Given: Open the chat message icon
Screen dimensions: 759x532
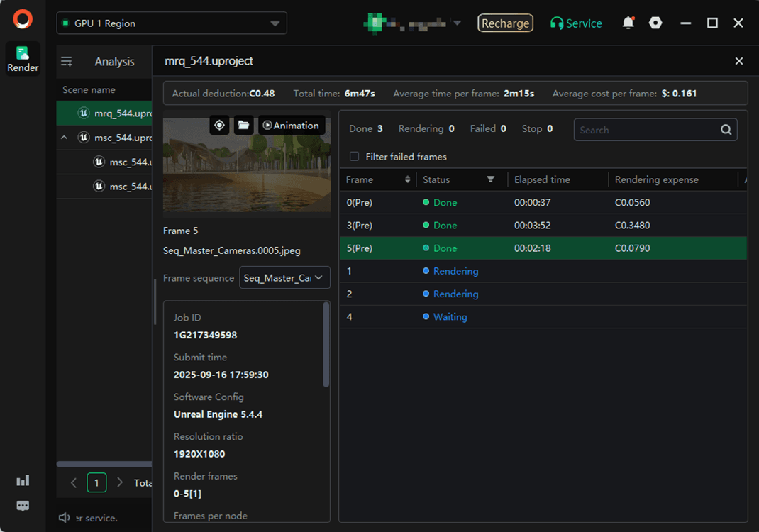Looking at the screenshot, I should pos(23,506).
